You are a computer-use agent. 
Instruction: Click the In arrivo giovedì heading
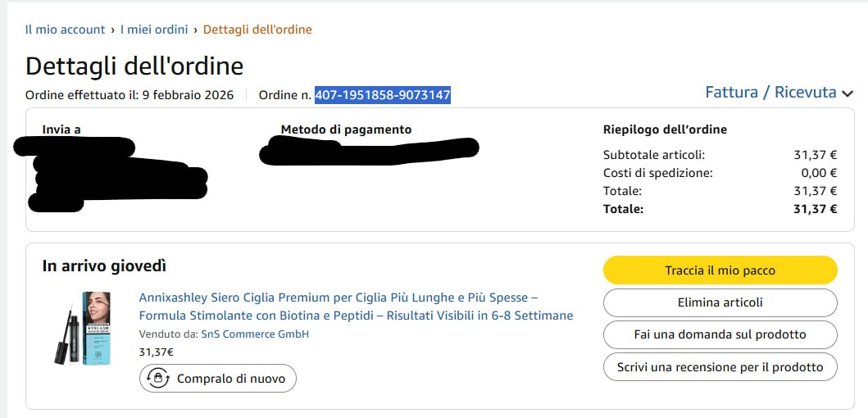104,266
